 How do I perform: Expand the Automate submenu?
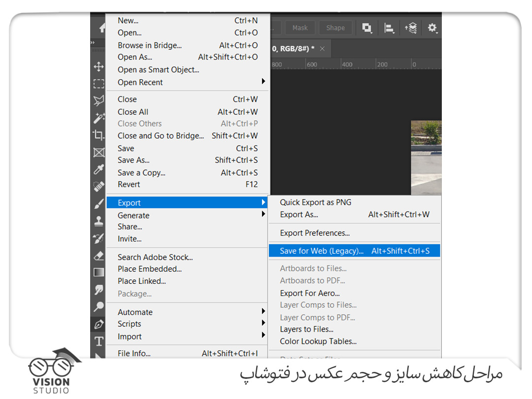click(188, 312)
